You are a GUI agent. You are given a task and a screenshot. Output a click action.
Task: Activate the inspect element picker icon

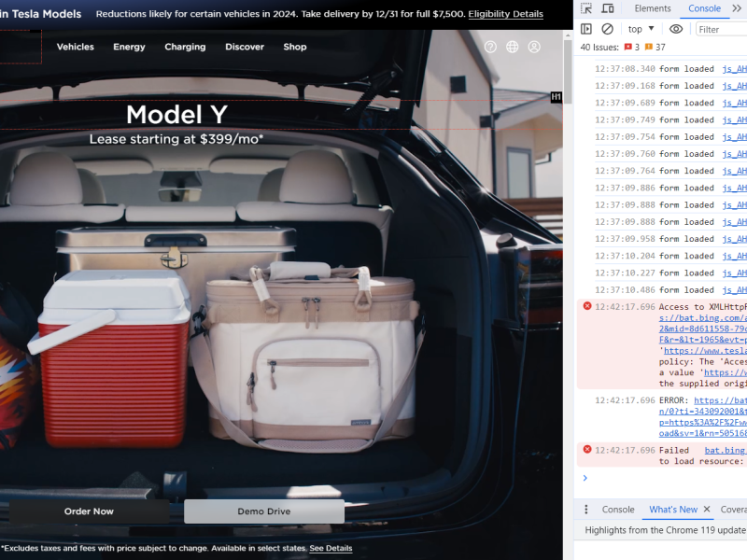tap(586, 8)
